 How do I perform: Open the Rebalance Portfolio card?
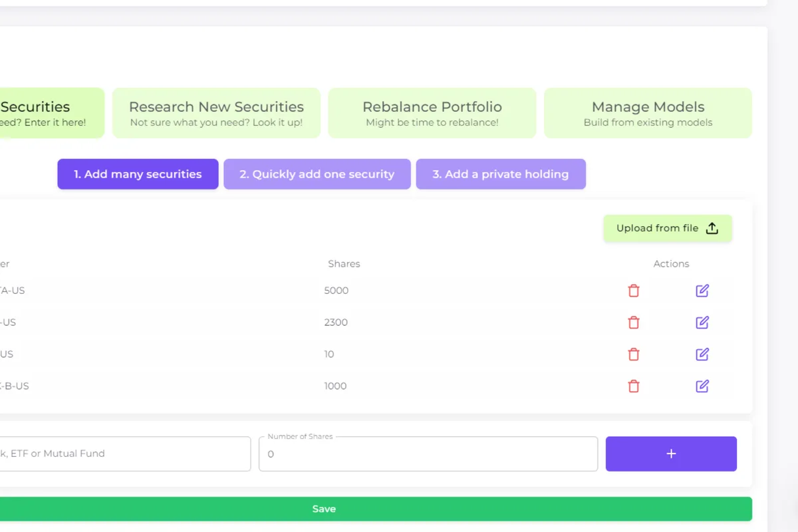point(432,113)
